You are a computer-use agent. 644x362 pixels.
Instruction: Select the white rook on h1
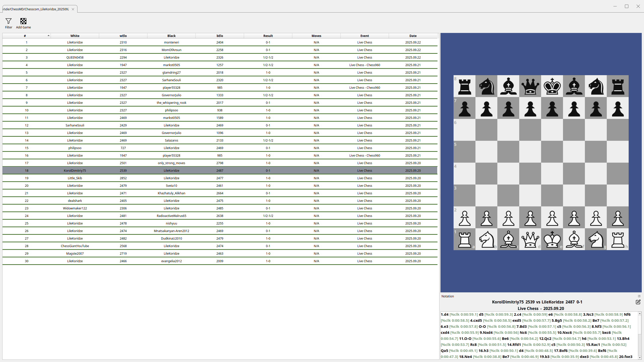pos(618,239)
